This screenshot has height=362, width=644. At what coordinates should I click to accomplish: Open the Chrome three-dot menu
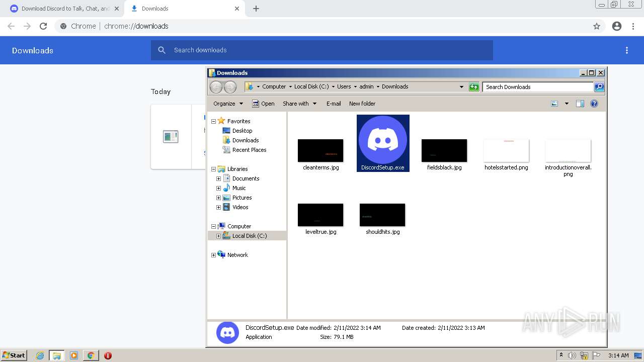coord(633,26)
